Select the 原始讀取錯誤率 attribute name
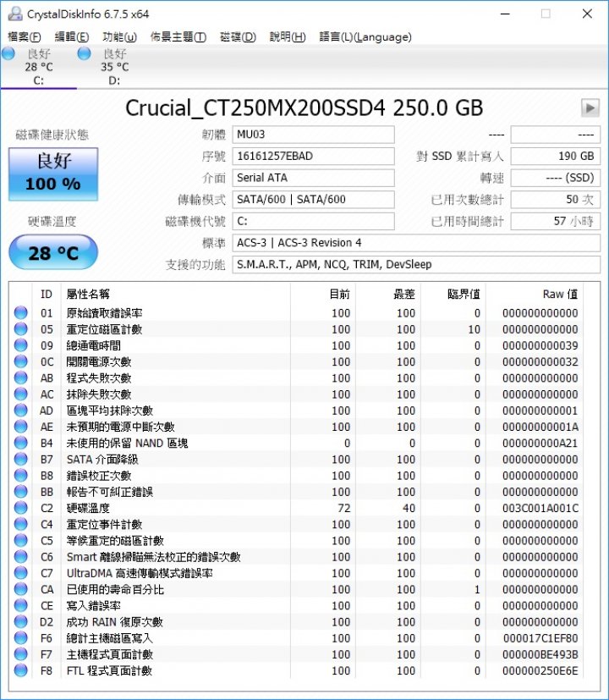609x700 pixels. [x=104, y=313]
